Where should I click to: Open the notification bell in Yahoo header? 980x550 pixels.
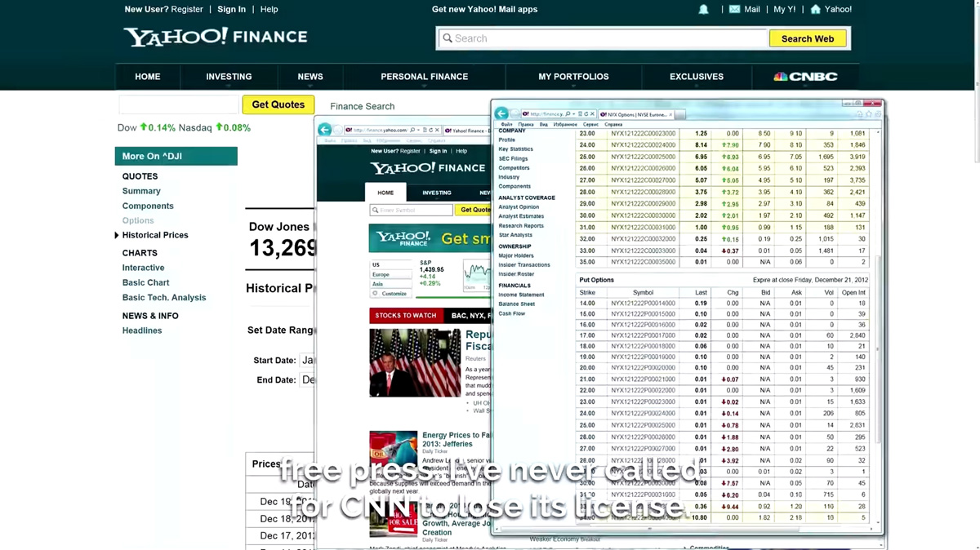click(703, 10)
